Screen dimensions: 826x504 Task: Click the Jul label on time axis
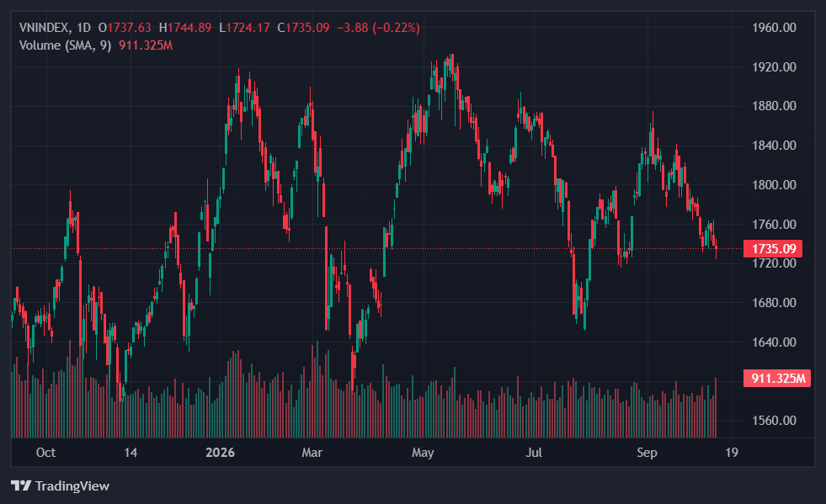[534, 453]
